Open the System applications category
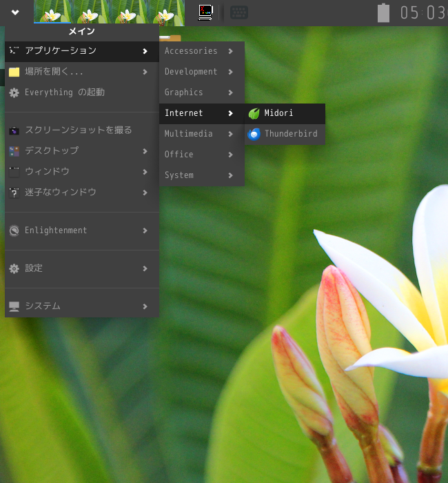Image resolution: width=448 pixels, height=483 pixels. [202, 175]
